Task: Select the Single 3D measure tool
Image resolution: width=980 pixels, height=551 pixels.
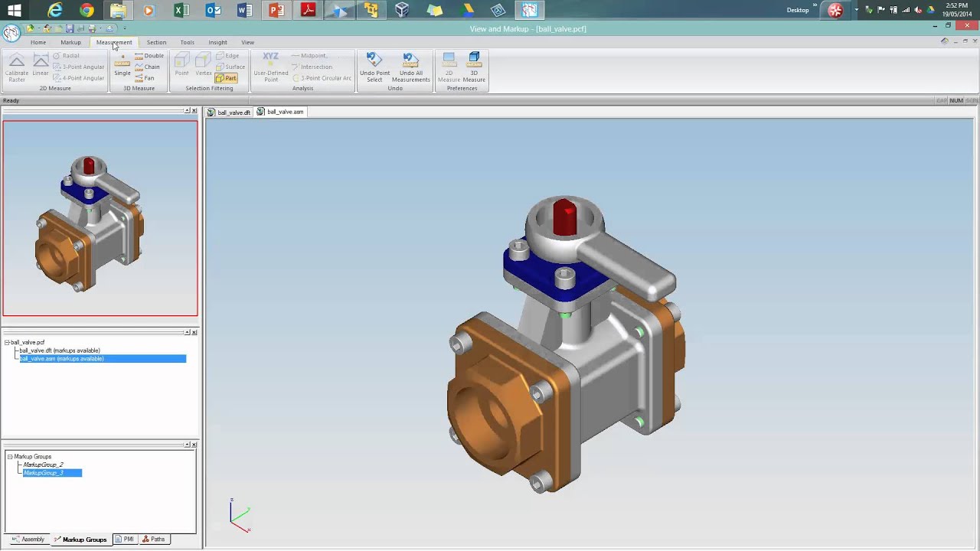Action: click(122, 67)
